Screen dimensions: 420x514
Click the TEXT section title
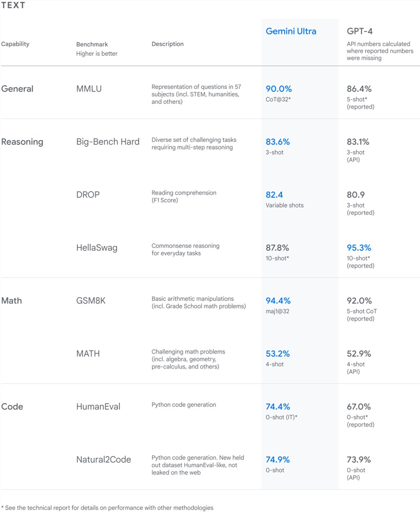click(x=13, y=5)
